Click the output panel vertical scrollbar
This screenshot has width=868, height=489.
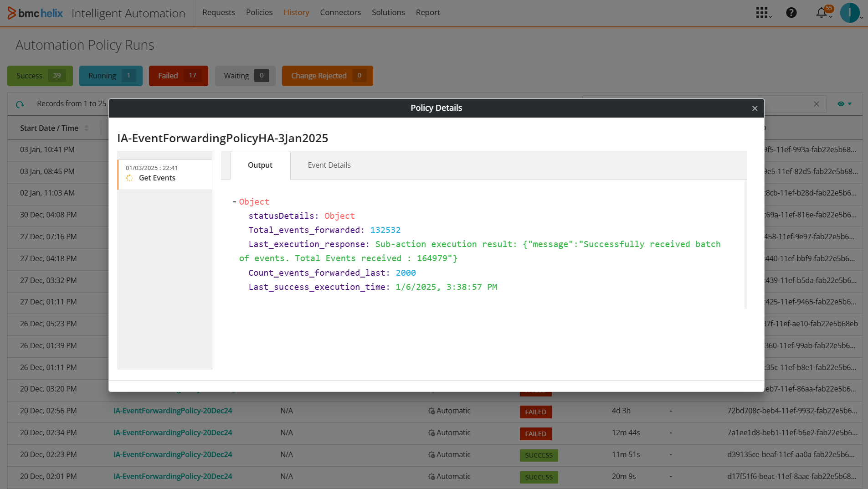745,244
